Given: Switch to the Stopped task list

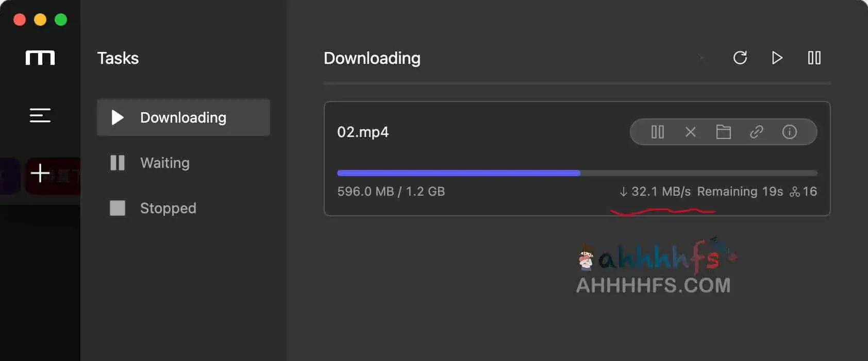Looking at the screenshot, I should pos(168,208).
